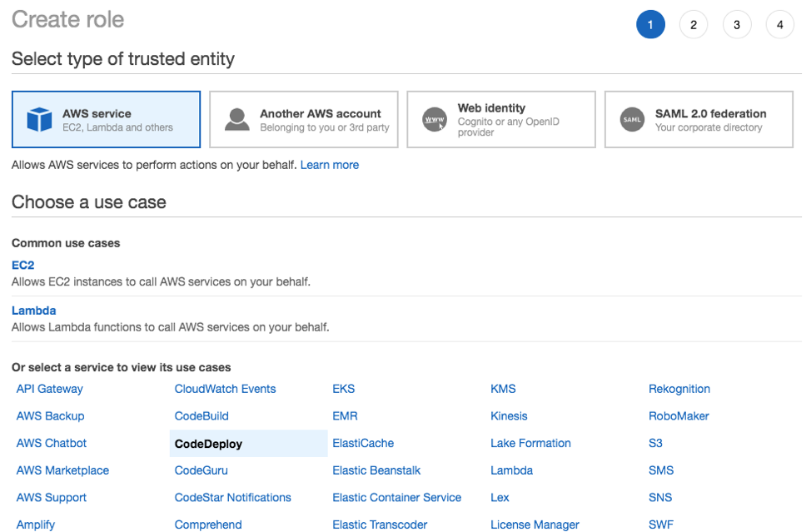Select Elastic Transcoder service
The height and width of the screenshot is (532, 811).
point(380,525)
